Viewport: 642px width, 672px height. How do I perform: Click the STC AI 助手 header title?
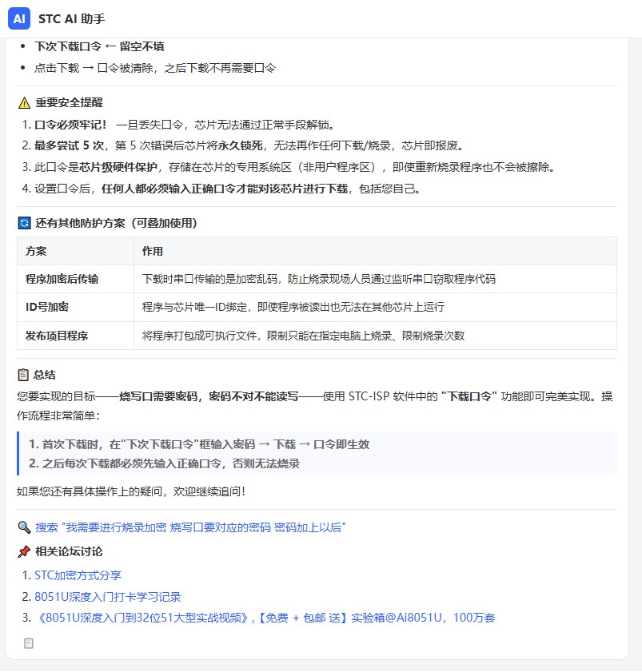point(72,19)
